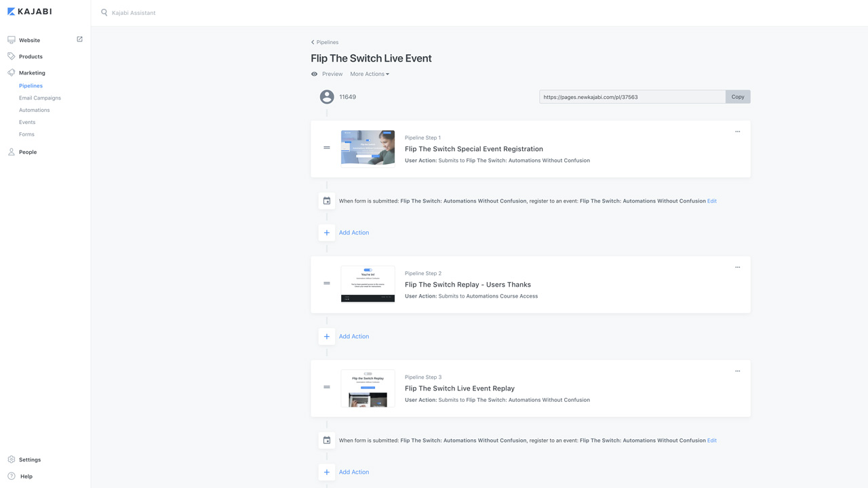
Task: Click thumbnail of Pipeline Step 2 page
Action: [368, 283]
